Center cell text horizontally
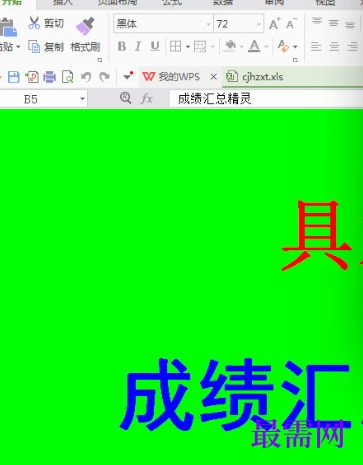 (x=334, y=46)
